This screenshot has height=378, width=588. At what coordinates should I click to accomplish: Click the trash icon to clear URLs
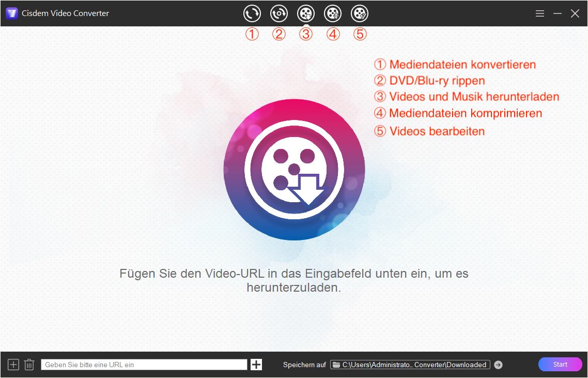click(x=28, y=364)
